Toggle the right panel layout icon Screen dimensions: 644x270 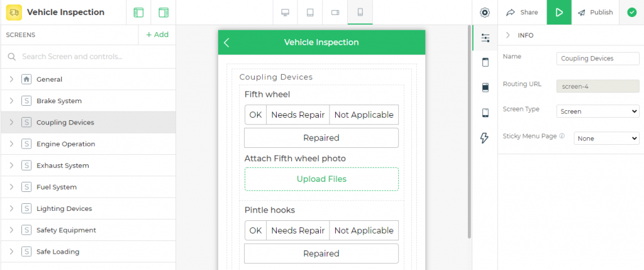click(164, 13)
